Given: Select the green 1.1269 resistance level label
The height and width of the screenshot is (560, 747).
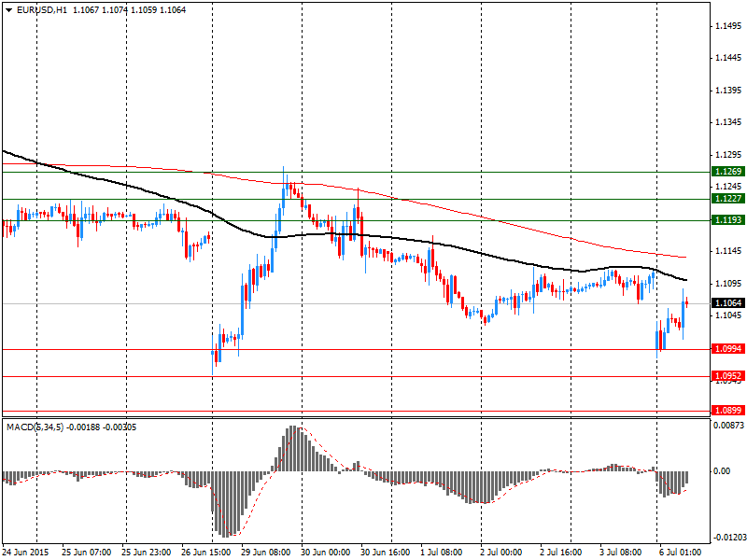Looking at the screenshot, I should click(x=727, y=172).
